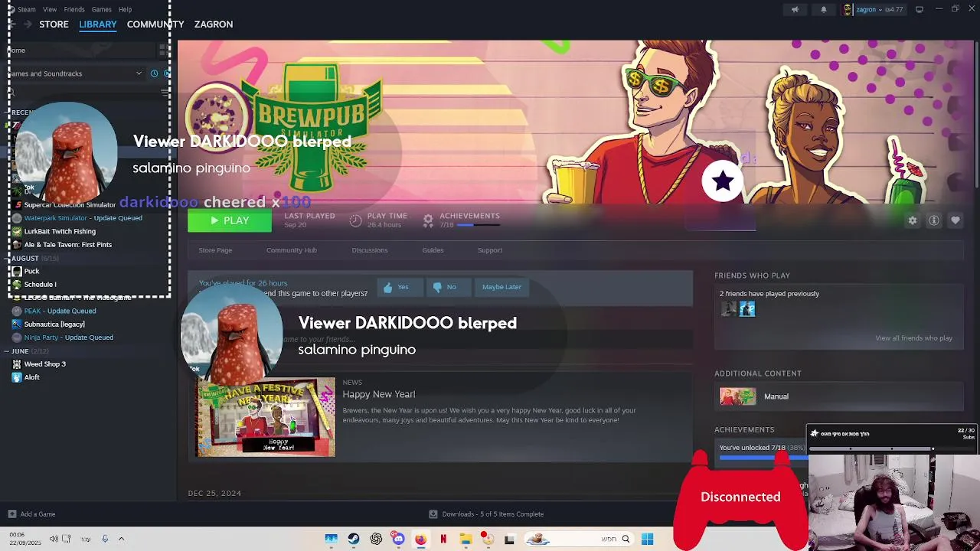Screen dimensions: 980x551
Task: Select PEAK - Update Queued entry
Action: tap(60, 311)
